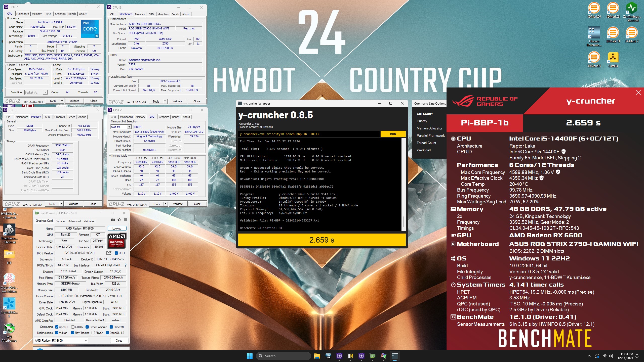Click the GPU-Z graphics card icon in taskbar
This screenshot has width=644, height=362.
(372, 356)
